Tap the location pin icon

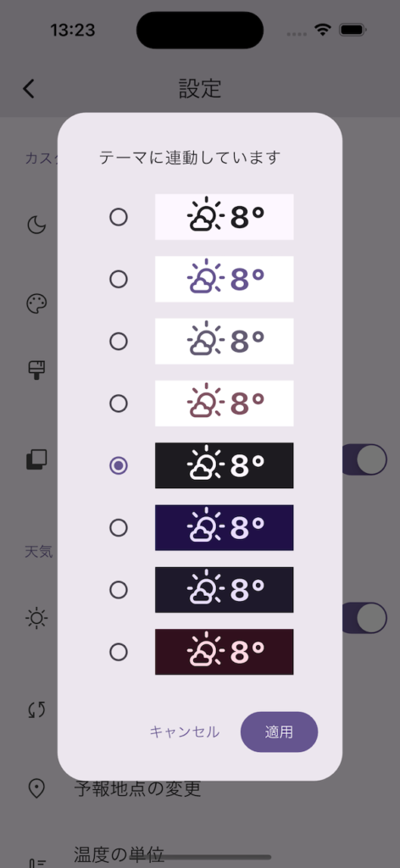pyautogui.click(x=36, y=787)
